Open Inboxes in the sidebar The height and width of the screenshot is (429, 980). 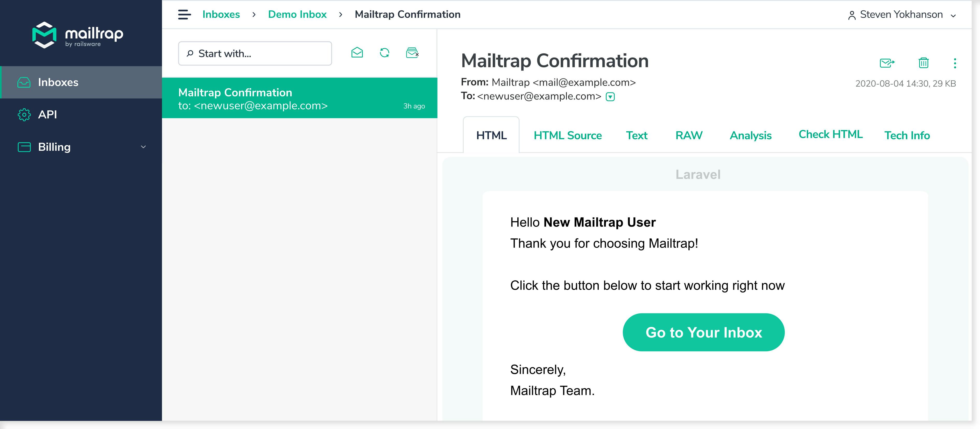[x=81, y=82]
